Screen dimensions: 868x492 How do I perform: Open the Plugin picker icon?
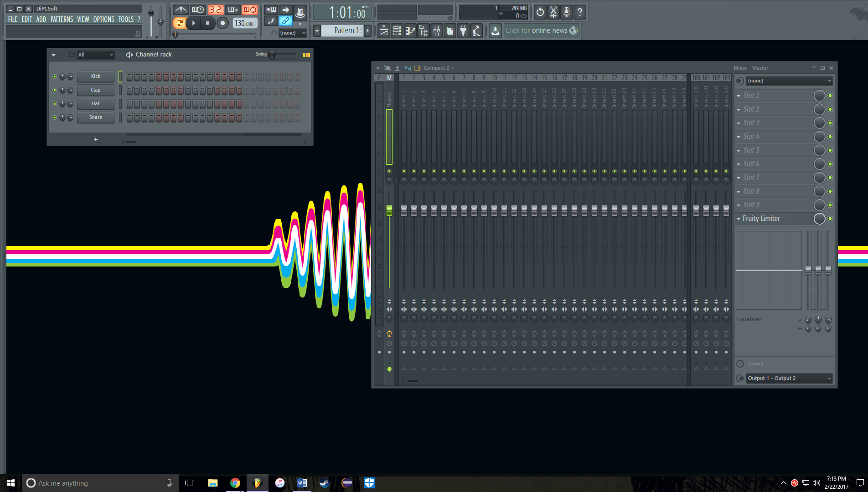click(x=463, y=31)
